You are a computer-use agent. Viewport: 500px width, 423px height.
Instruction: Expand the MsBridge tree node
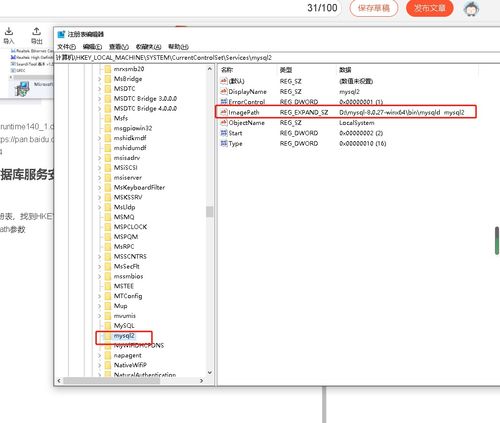tap(99, 79)
